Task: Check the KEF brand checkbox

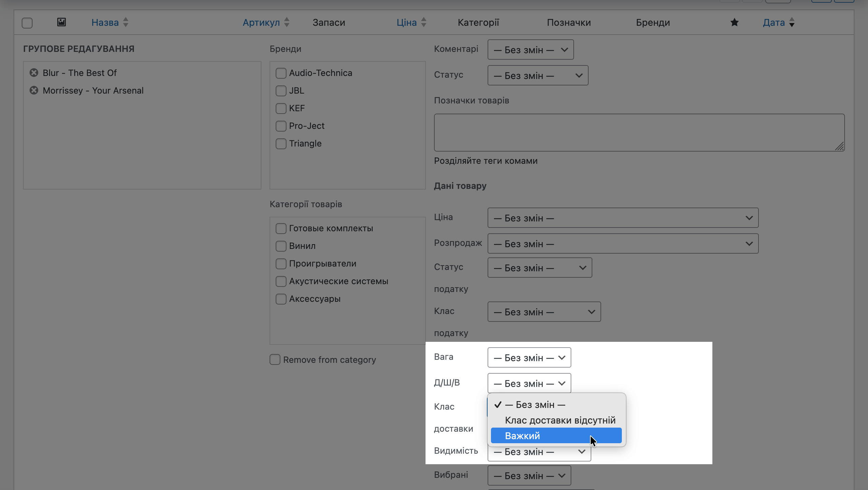Action: pos(281,108)
